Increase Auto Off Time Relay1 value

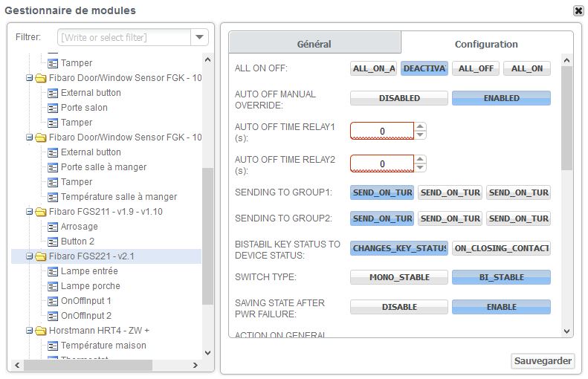click(421, 127)
